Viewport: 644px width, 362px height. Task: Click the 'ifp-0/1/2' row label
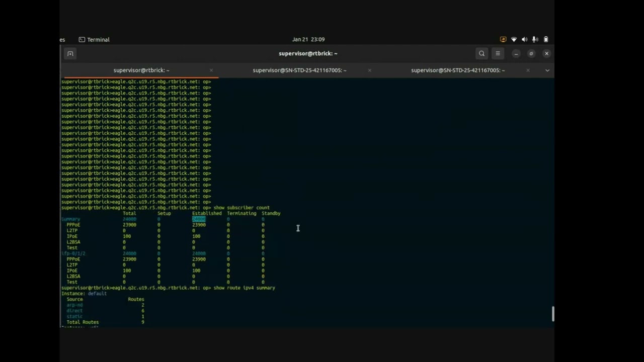pyautogui.click(x=73, y=253)
